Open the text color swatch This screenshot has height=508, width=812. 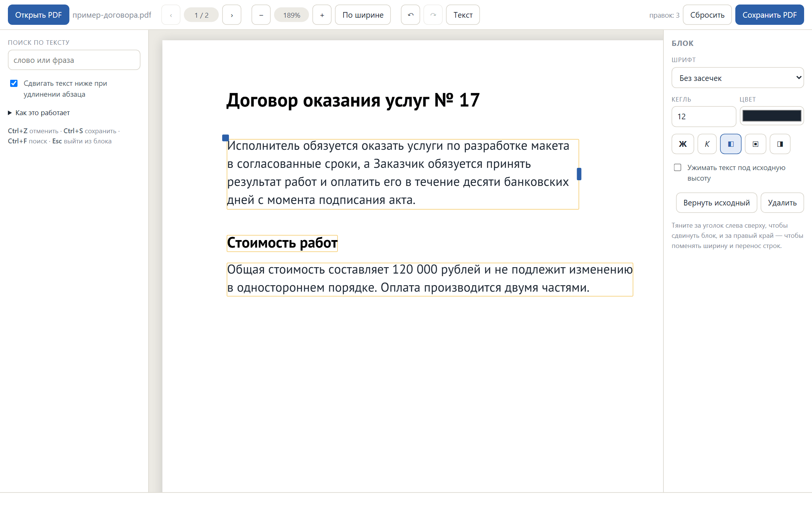771,116
